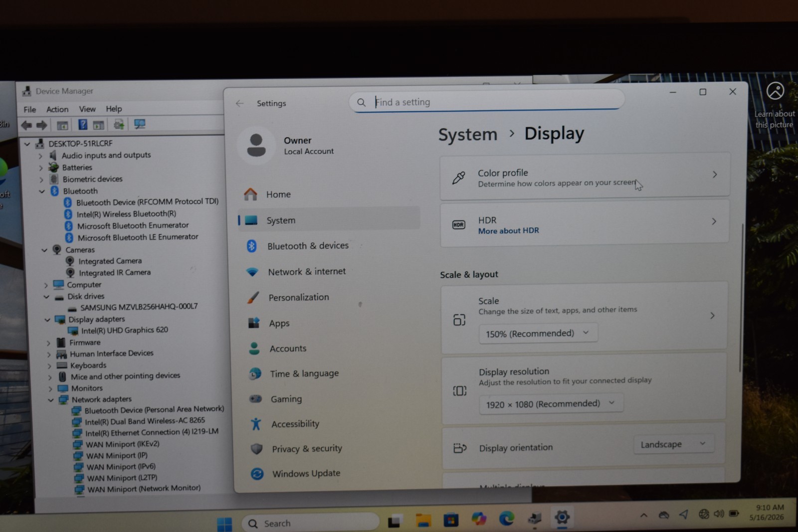
Task: Open Microsoft Store from taskbar
Action: point(451,520)
